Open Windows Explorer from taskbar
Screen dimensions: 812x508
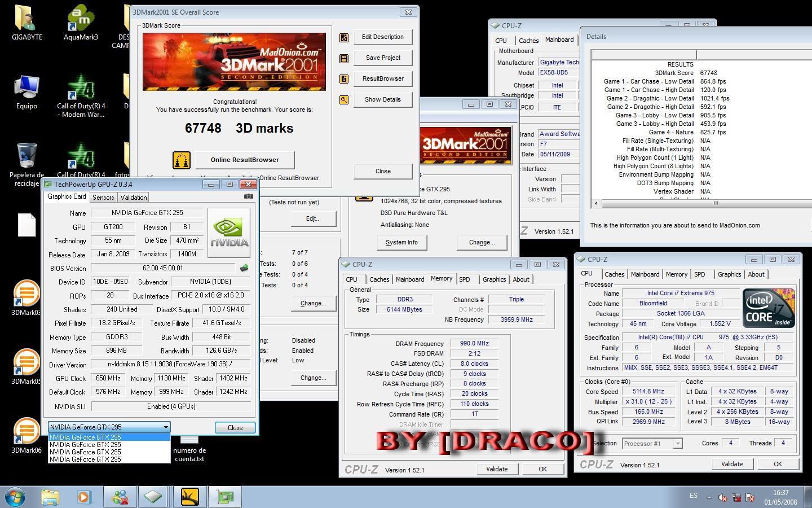point(50,497)
